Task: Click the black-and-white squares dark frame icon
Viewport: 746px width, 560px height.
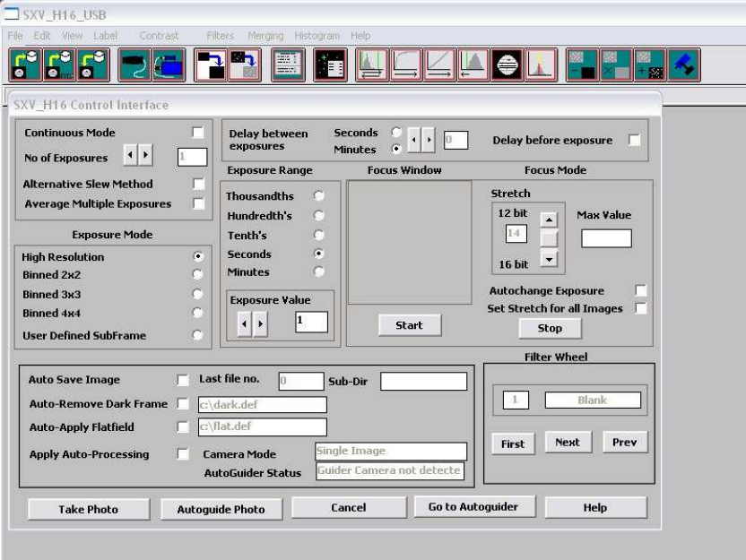Action: pyautogui.click(x=211, y=65)
